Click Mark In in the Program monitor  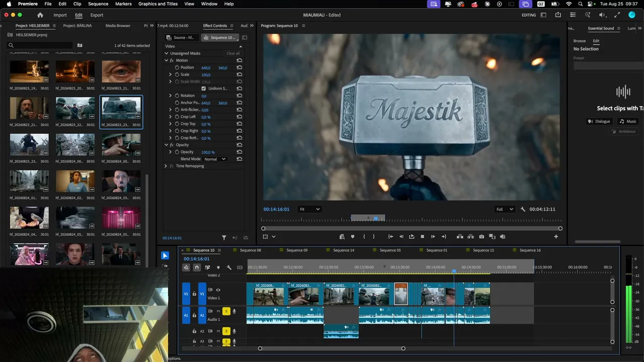click(364, 236)
